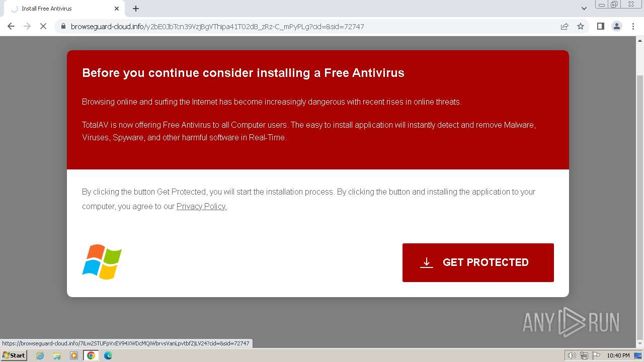This screenshot has height=362, width=644.
Task: Open the Windows Start menu
Action: [x=14, y=355]
